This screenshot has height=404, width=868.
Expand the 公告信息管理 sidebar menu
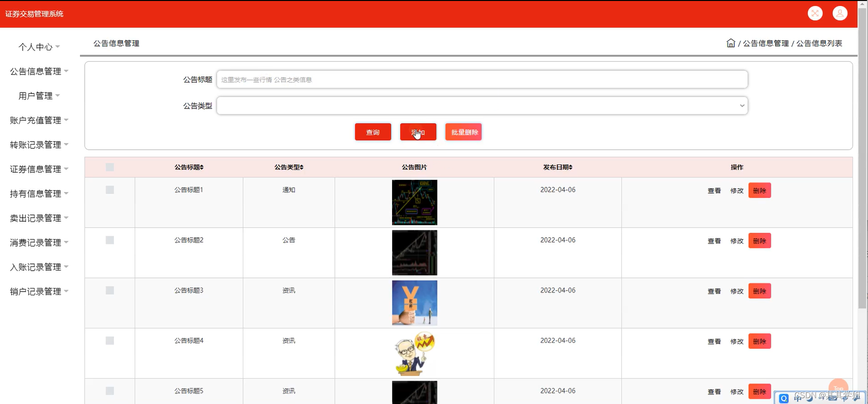[x=39, y=71]
